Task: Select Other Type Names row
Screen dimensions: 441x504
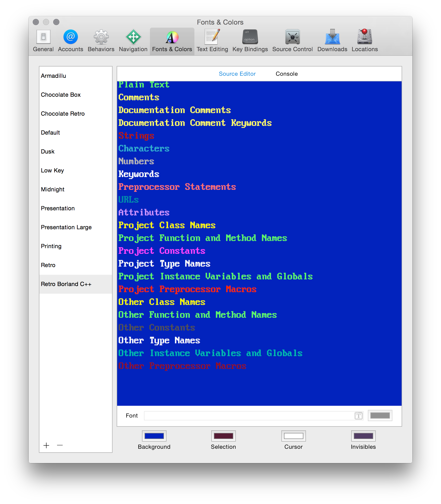Action: [259, 340]
